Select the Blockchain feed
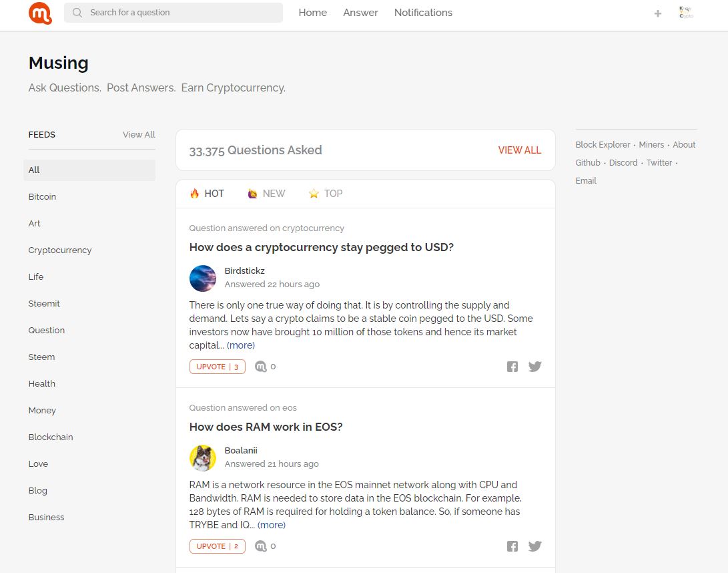 click(x=51, y=437)
